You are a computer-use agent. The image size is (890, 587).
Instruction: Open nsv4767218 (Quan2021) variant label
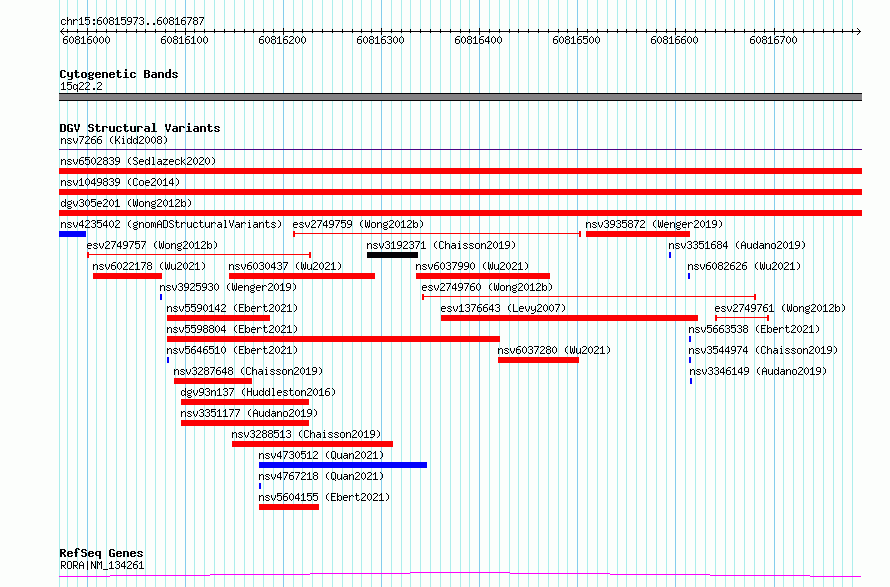coord(321,476)
